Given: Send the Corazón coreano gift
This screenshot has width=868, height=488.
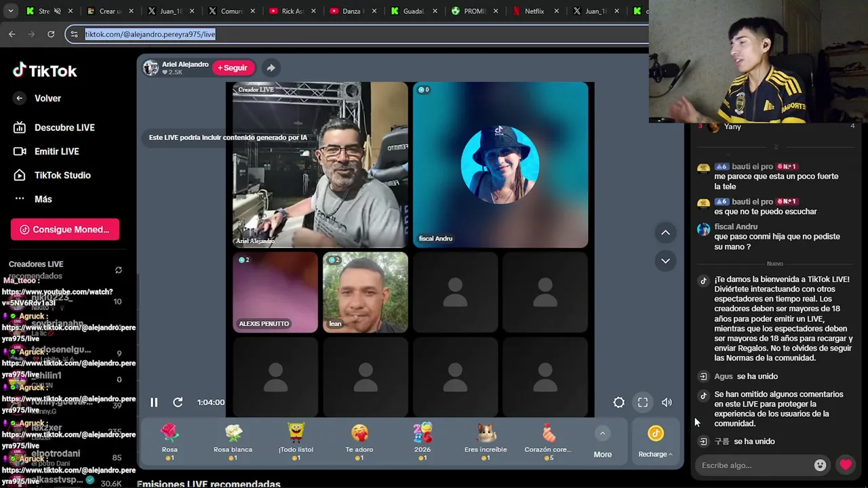Looking at the screenshot, I should 548,441.
